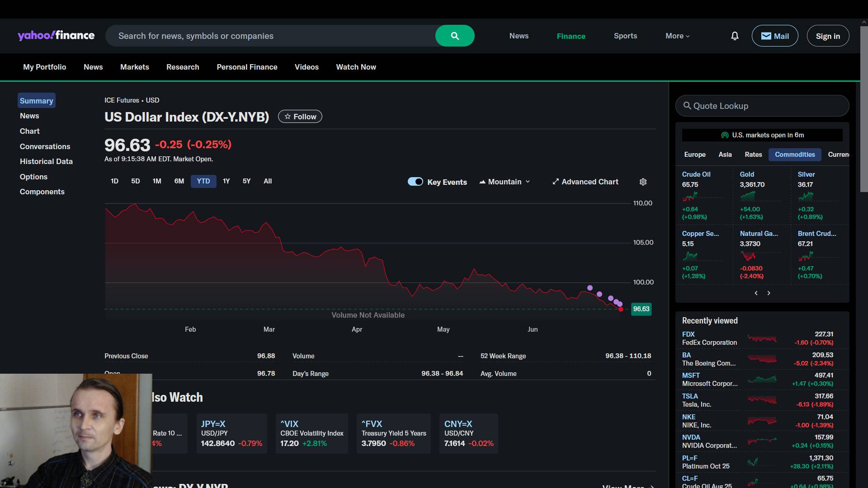This screenshot has width=868, height=488.
Task: Open Mail via envelope button
Action: tap(774, 36)
